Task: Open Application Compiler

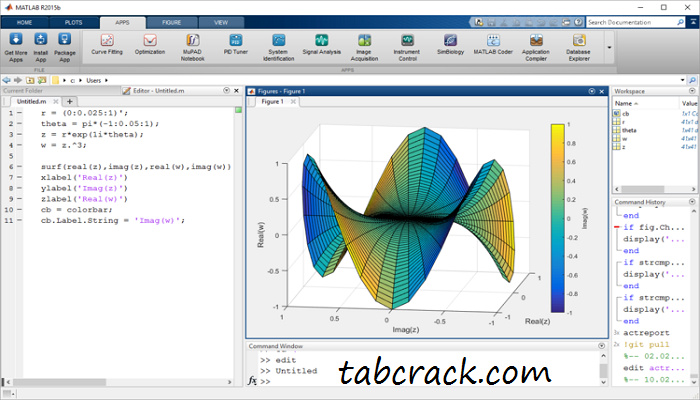Action: [536, 47]
